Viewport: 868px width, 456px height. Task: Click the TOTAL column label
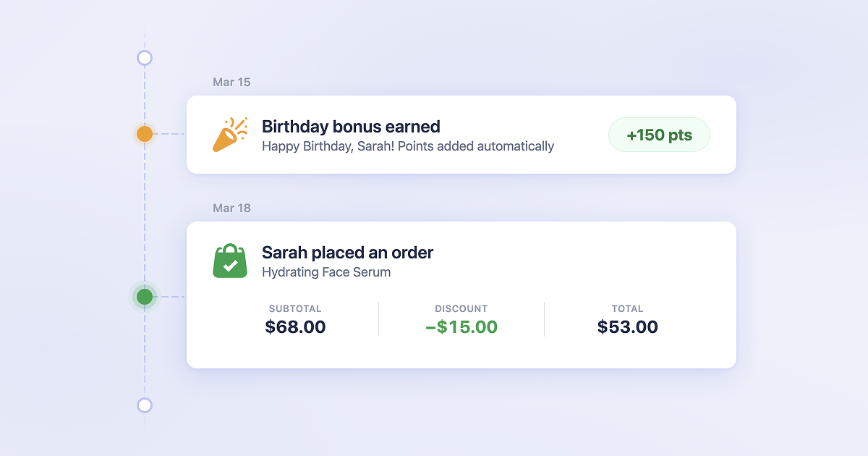click(627, 308)
